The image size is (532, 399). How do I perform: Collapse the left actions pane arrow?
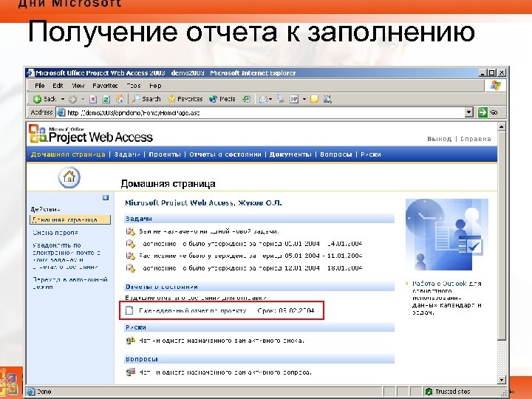[106, 197]
